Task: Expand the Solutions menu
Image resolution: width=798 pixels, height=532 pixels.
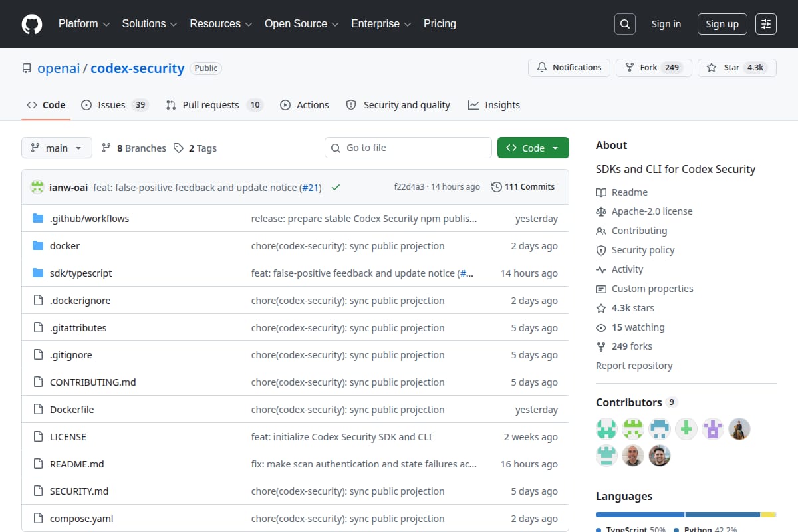Action: 150,24
